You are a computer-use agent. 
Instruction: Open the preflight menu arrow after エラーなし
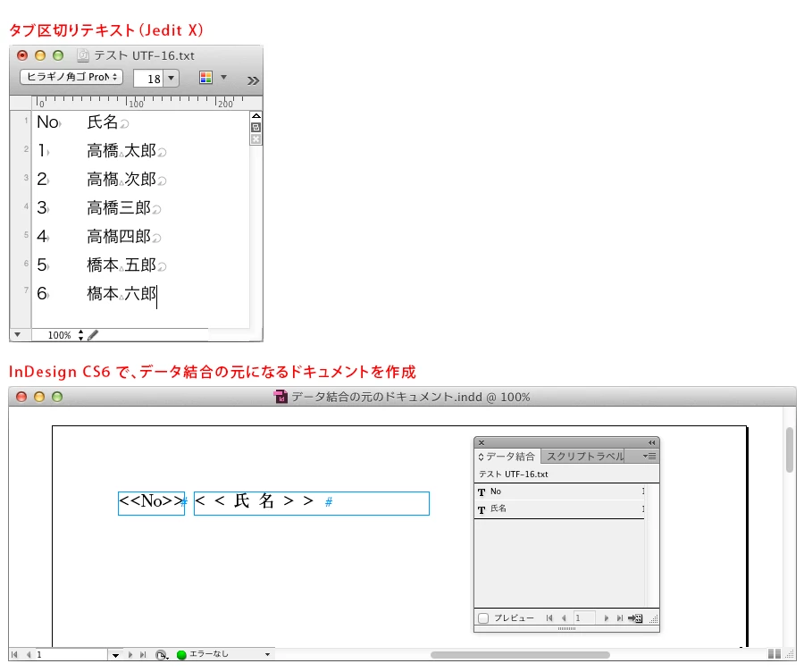pyautogui.click(x=267, y=654)
